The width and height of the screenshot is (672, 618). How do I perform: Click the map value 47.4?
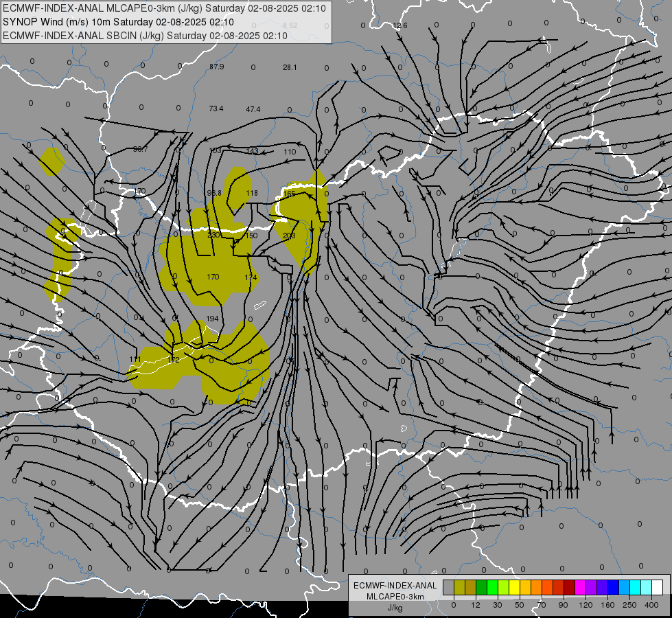pyautogui.click(x=253, y=109)
